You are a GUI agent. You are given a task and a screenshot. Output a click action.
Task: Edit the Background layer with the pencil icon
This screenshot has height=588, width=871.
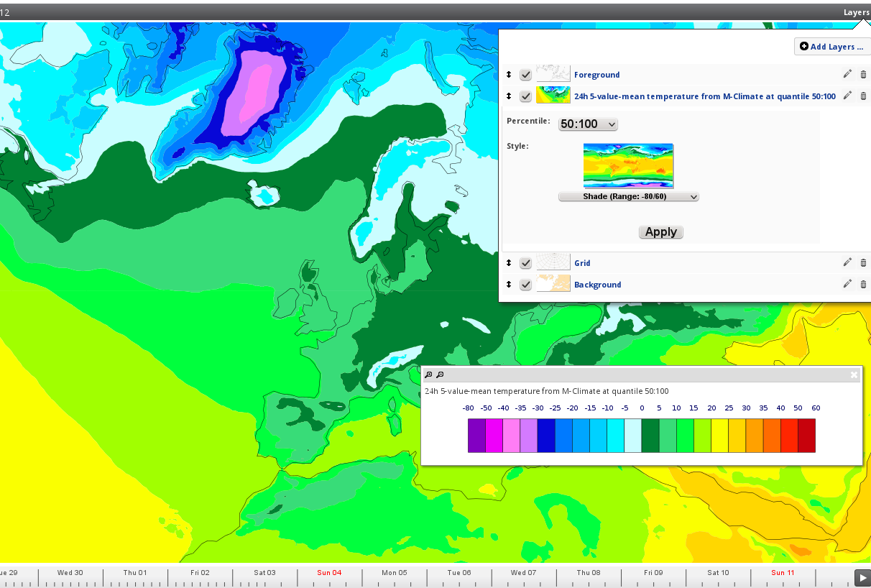(x=847, y=284)
